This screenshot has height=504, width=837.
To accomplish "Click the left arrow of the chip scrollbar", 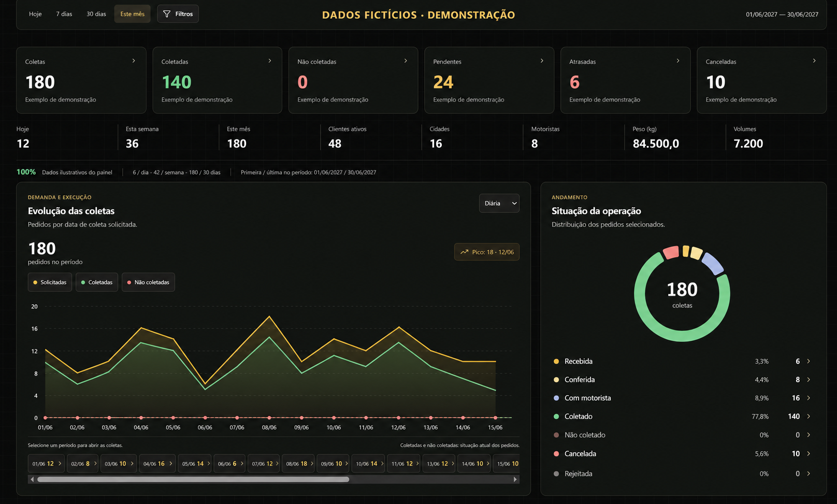I will click(32, 479).
